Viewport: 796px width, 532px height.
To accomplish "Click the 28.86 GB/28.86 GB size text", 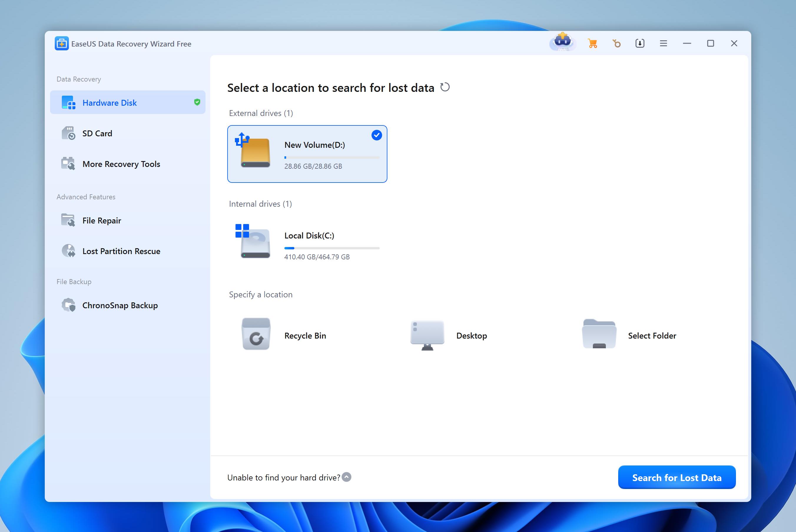I will (313, 166).
